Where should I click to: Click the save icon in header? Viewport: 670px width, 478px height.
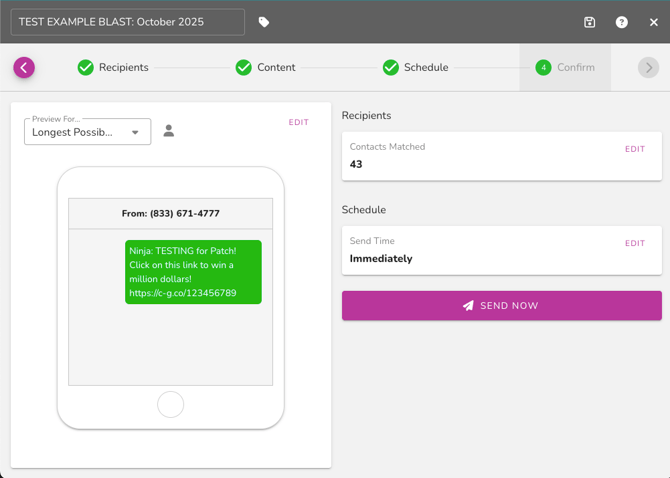point(590,22)
